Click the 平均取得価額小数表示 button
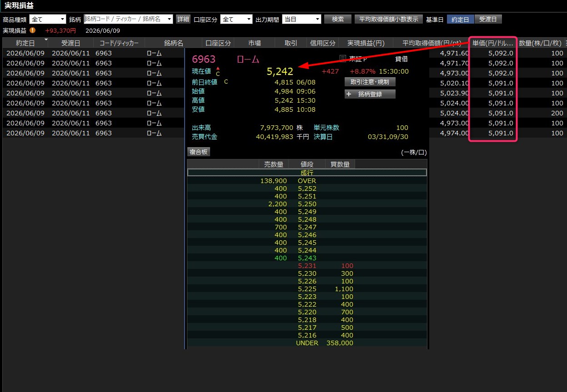This screenshot has height=392, width=567. 389,19
